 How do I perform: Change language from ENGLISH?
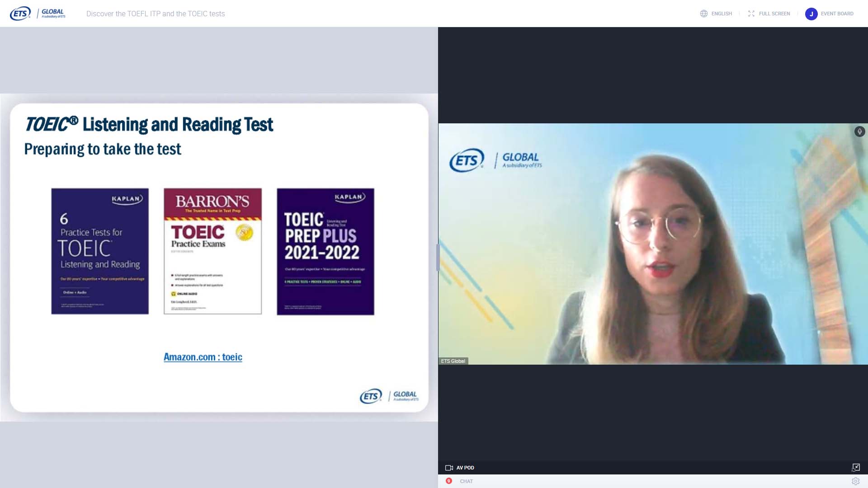pyautogui.click(x=722, y=14)
